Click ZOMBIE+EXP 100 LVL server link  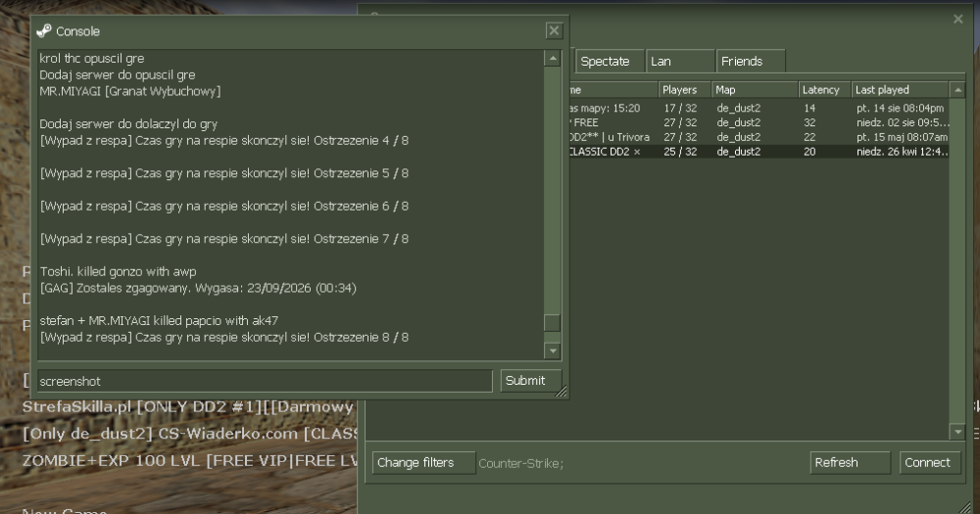pyautogui.click(x=191, y=461)
